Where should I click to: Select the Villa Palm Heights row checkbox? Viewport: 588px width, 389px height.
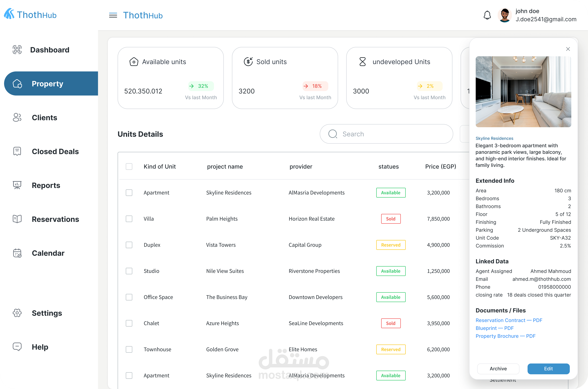(x=129, y=219)
